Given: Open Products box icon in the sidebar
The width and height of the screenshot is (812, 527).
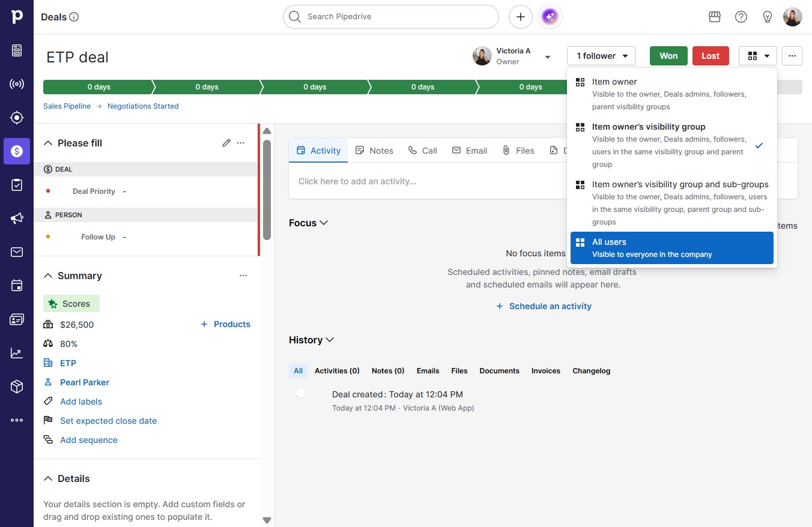Looking at the screenshot, I should pos(17,387).
